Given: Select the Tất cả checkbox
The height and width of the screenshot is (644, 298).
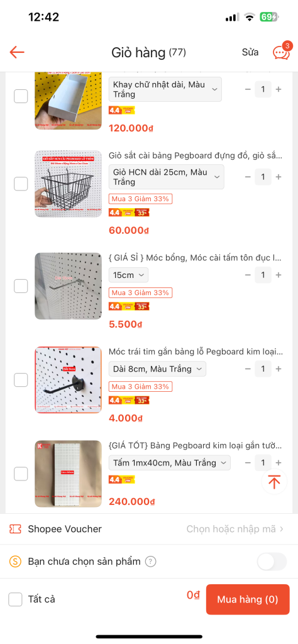Looking at the screenshot, I should pyautogui.click(x=16, y=599).
